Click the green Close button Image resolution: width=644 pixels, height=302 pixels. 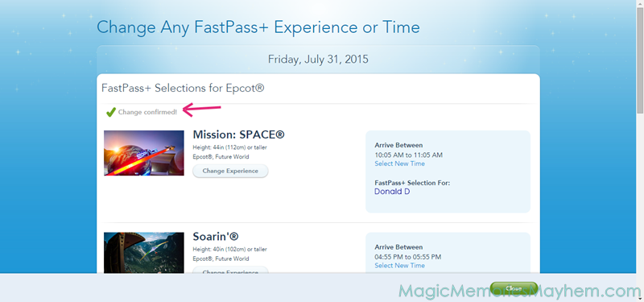514,288
